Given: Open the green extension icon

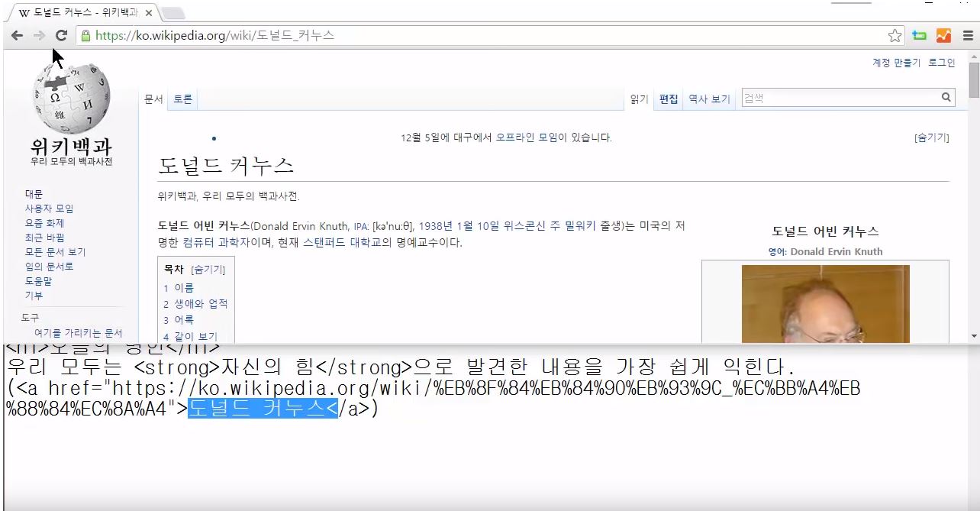Looking at the screenshot, I should (x=920, y=35).
